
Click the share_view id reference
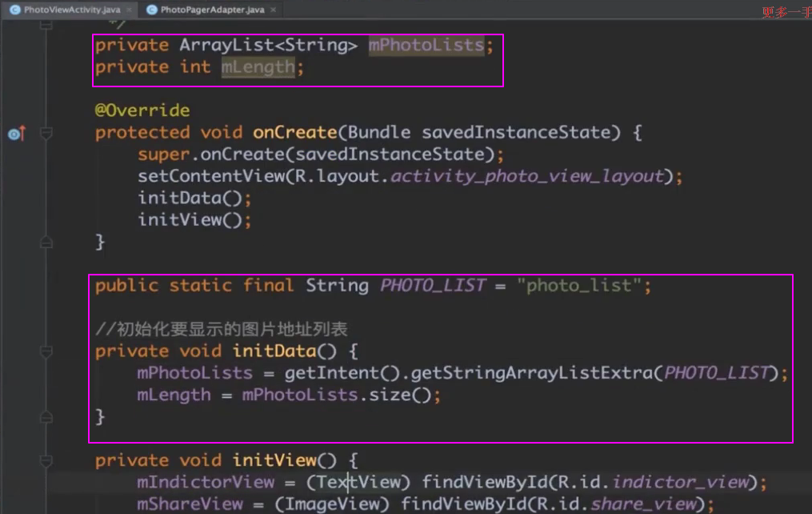point(644,504)
